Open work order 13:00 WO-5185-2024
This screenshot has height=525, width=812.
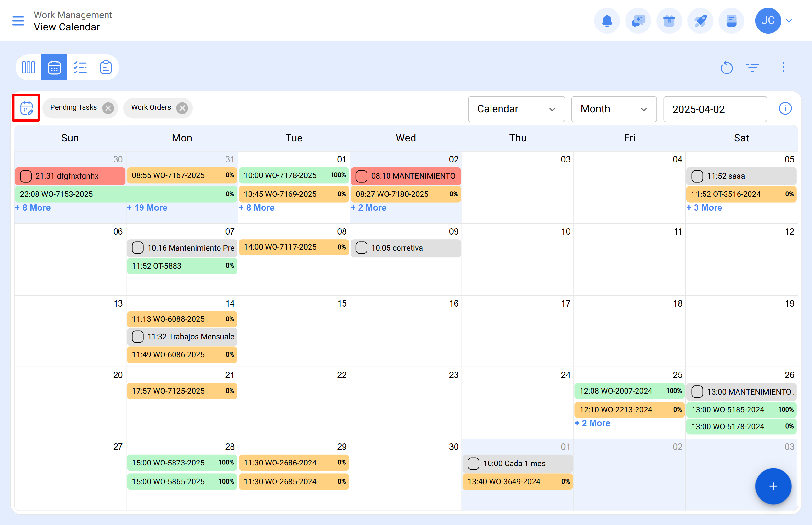741,410
